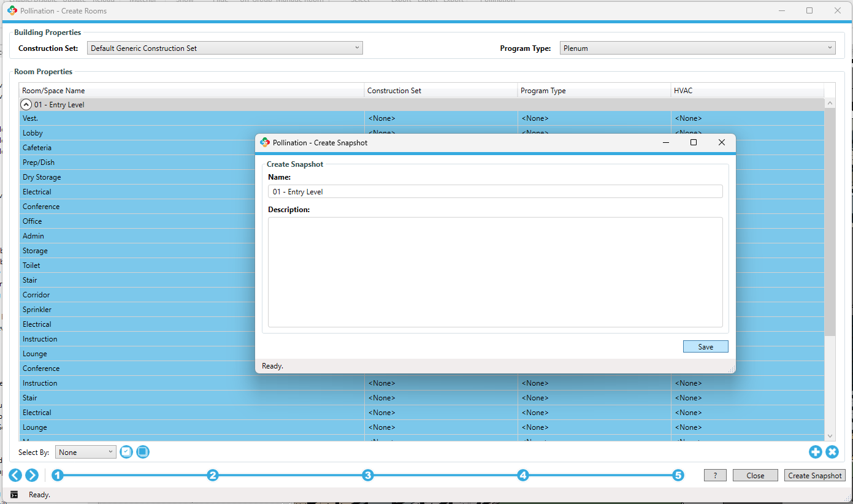Open the console icon in status bar

pyautogui.click(x=14, y=495)
